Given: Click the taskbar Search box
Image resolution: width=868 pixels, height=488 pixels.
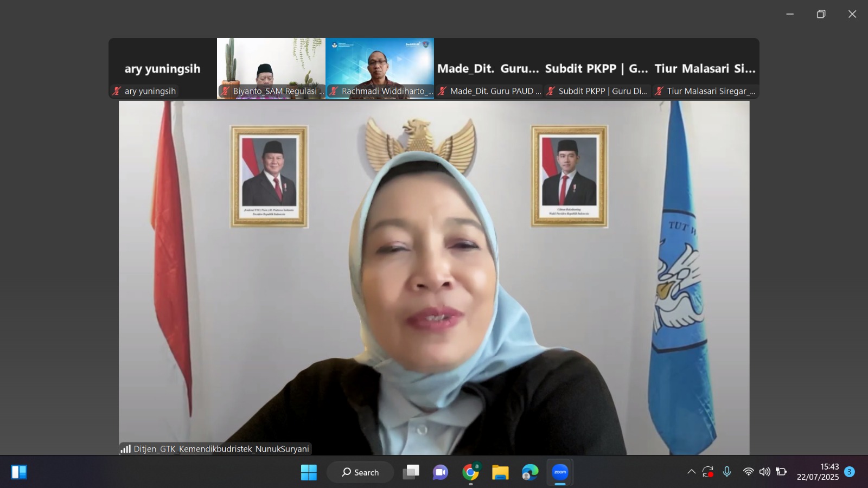Looking at the screenshot, I should 360,472.
